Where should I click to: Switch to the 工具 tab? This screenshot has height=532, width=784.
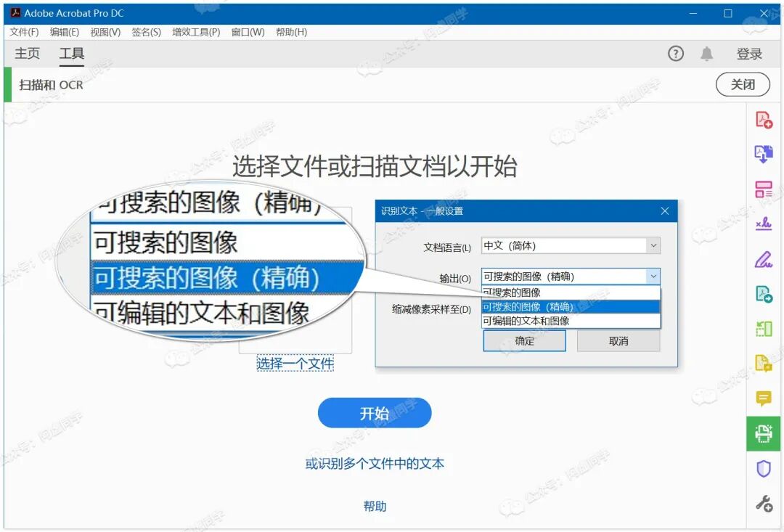click(71, 54)
